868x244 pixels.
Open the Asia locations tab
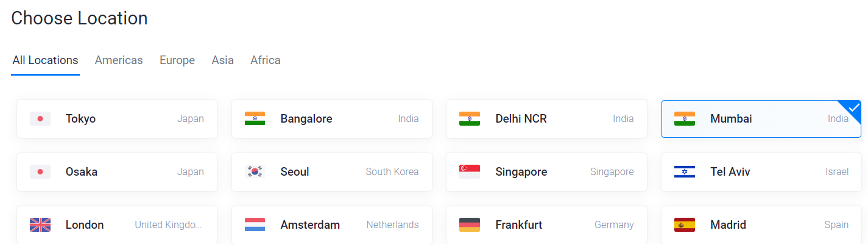click(x=223, y=60)
